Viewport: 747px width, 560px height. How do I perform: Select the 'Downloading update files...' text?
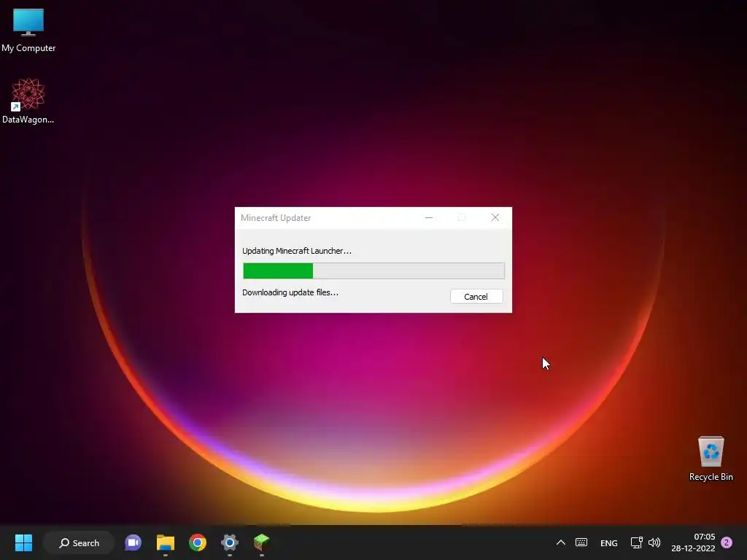tap(290, 292)
